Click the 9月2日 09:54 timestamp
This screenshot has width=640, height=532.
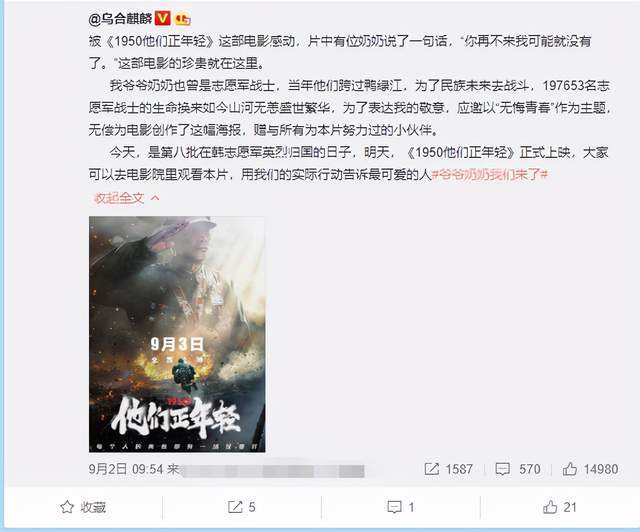coord(126,469)
